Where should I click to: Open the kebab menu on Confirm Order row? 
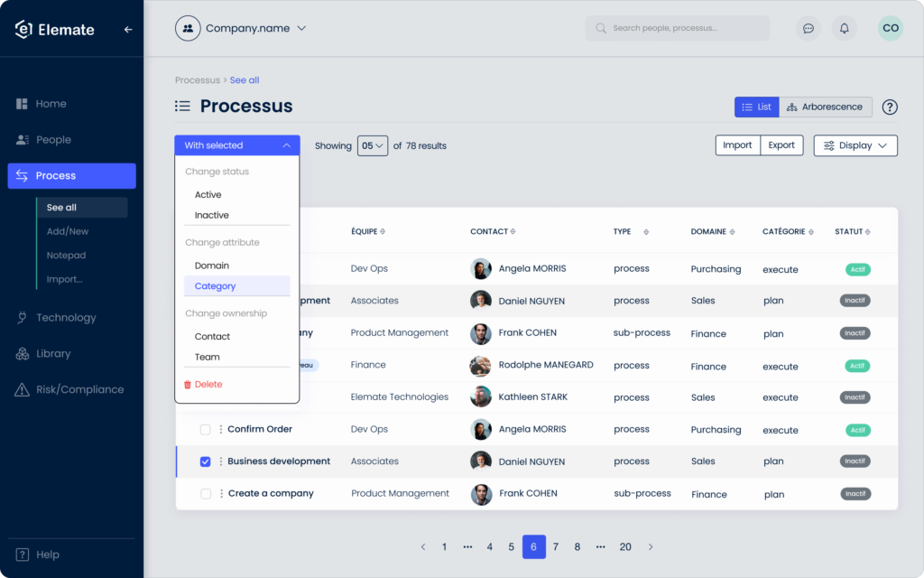tap(221, 429)
